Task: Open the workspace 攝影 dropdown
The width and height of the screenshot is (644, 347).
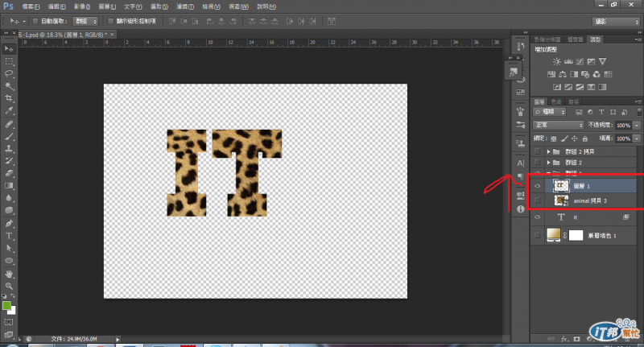Action: [x=616, y=22]
